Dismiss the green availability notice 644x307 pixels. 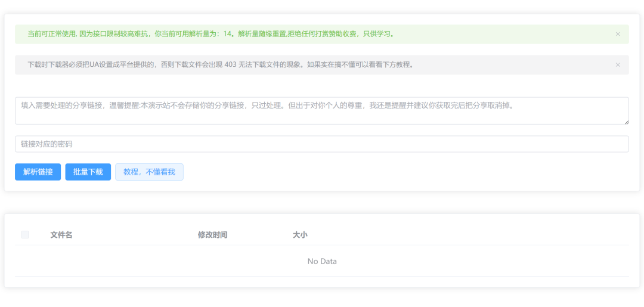(x=617, y=34)
